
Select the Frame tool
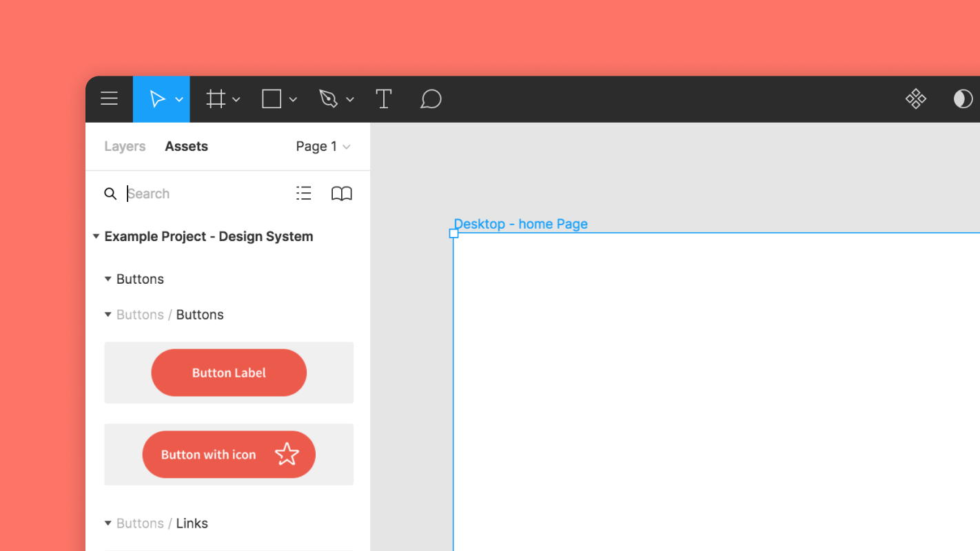(216, 99)
